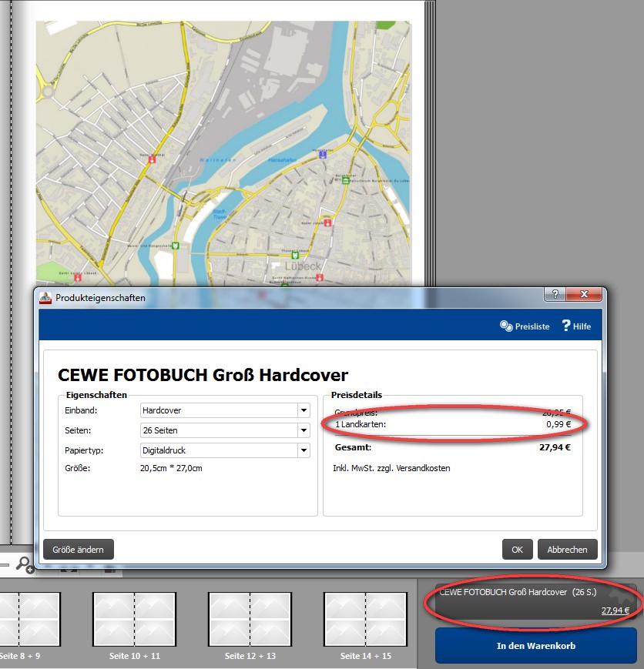Open Hilfe from the dialog header
The image size is (644, 669).
(x=576, y=326)
